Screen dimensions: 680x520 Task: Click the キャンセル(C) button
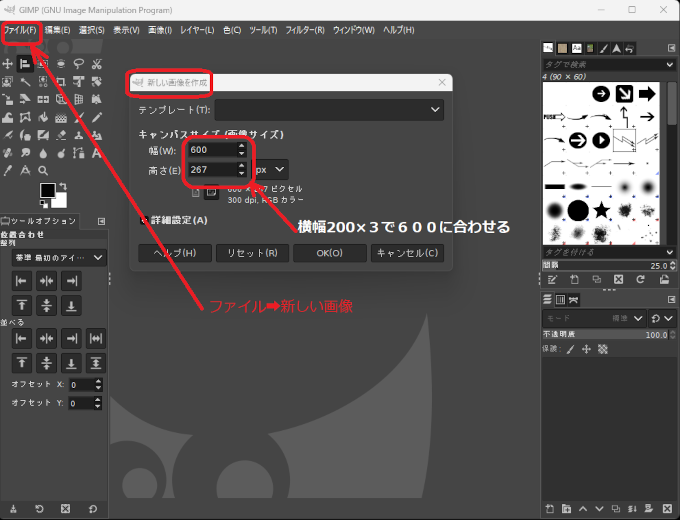[x=407, y=253]
